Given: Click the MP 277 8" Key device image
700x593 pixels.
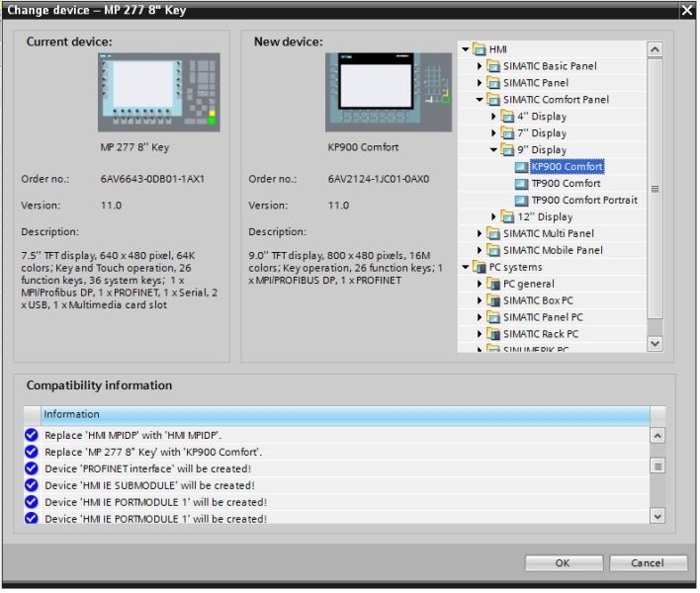Looking at the screenshot, I should (x=159, y=93).
